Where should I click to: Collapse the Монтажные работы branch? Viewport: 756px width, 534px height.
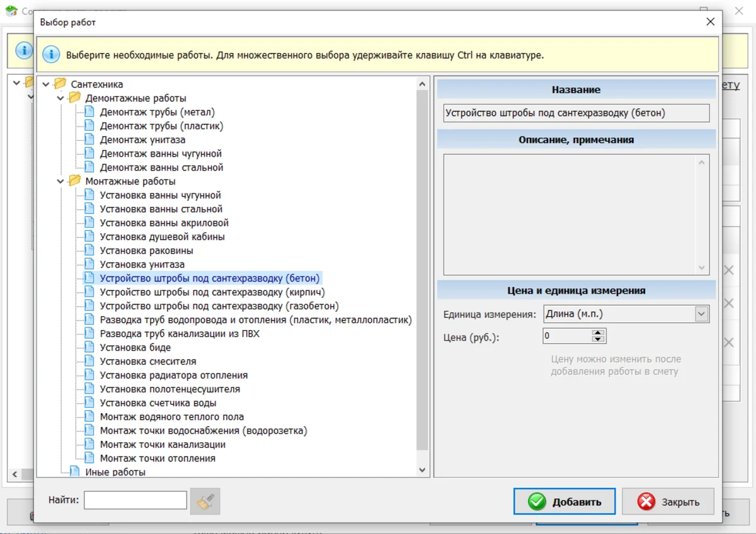(x=60, y=181)
